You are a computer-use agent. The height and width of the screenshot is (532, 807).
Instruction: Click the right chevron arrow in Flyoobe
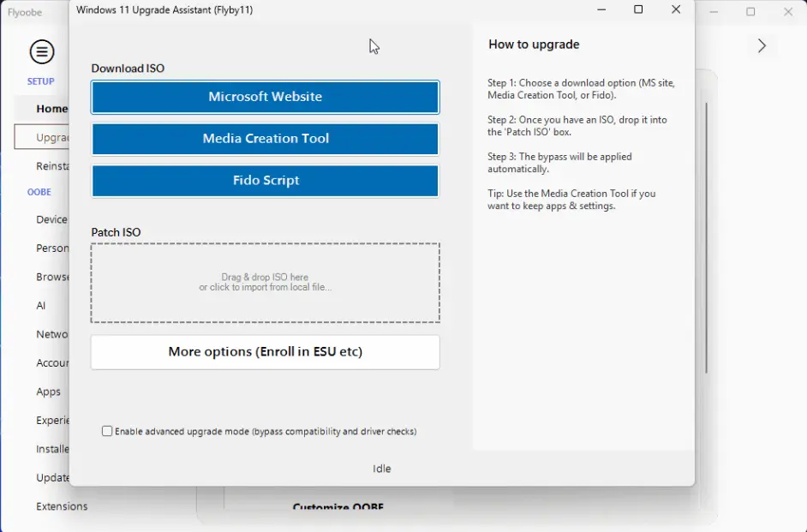(762, 45)
